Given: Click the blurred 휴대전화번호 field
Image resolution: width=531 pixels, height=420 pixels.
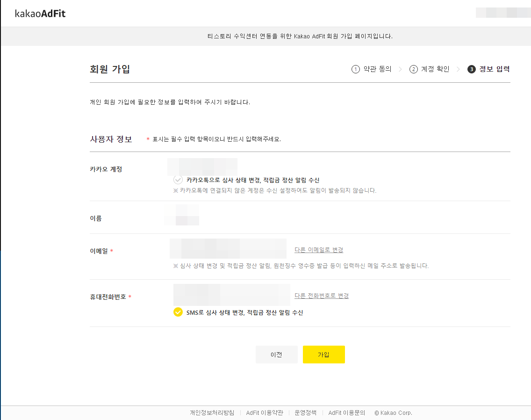Looking at the screenshot, I should point(232,295).
